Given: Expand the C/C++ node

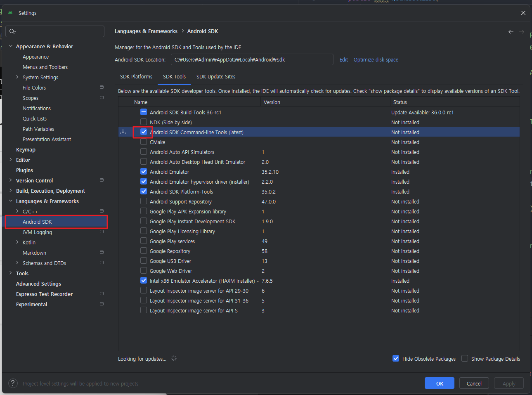Looking at the screenshot, I should click(x=17, y=211).
